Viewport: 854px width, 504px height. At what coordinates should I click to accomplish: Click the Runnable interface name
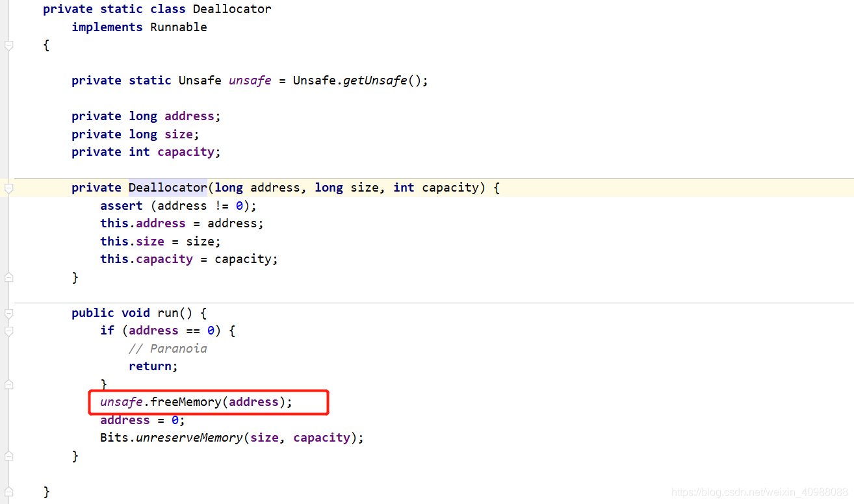tap(178, 27)
